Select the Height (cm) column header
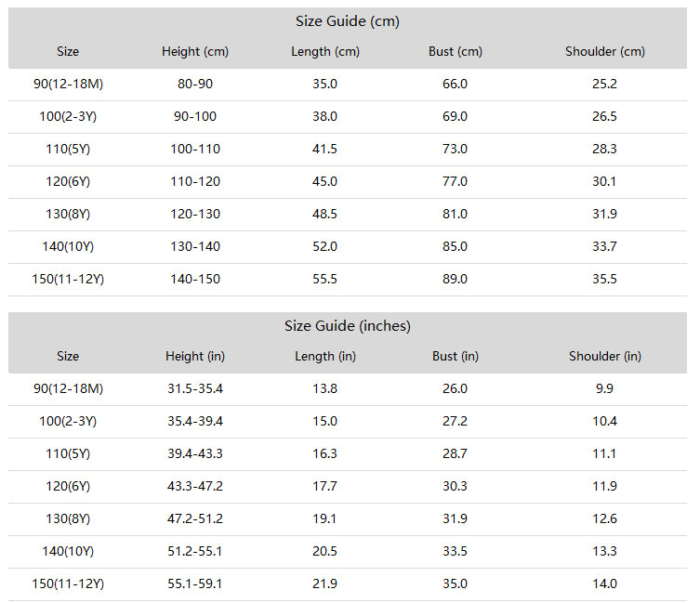This screenshot has height=603, width=700. click(x=195, y=51)
